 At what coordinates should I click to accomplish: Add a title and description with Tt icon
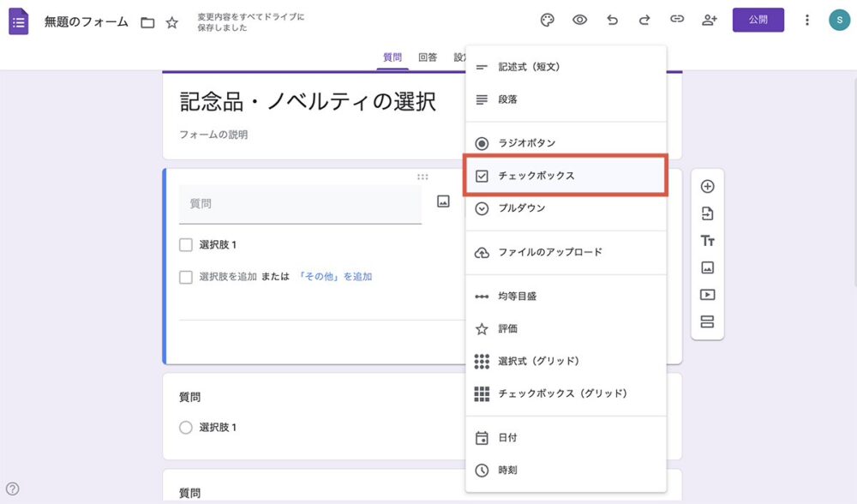point(707,241)
